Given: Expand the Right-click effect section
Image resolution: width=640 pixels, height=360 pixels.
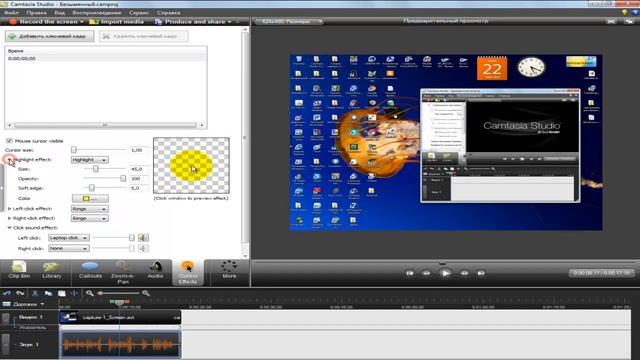Looking at the screenshot, I should click(x=9, y=218).
